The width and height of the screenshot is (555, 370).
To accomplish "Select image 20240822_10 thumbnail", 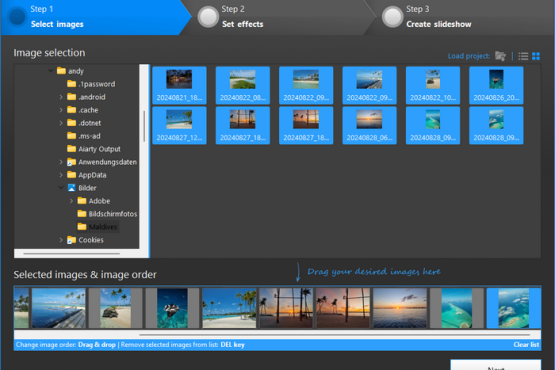I will (433, 85).
